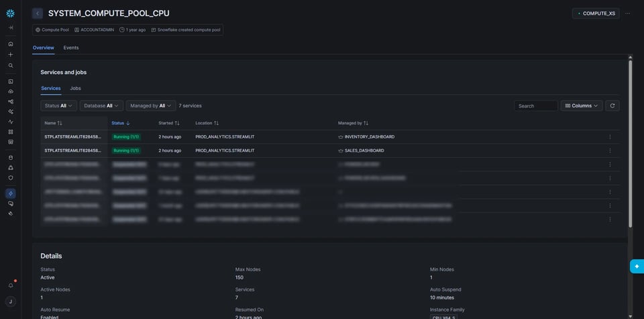644x319 pixels.
Task: Click 'Snowflake created compute pool' comment chip
Action: click(x=186, y=30)
